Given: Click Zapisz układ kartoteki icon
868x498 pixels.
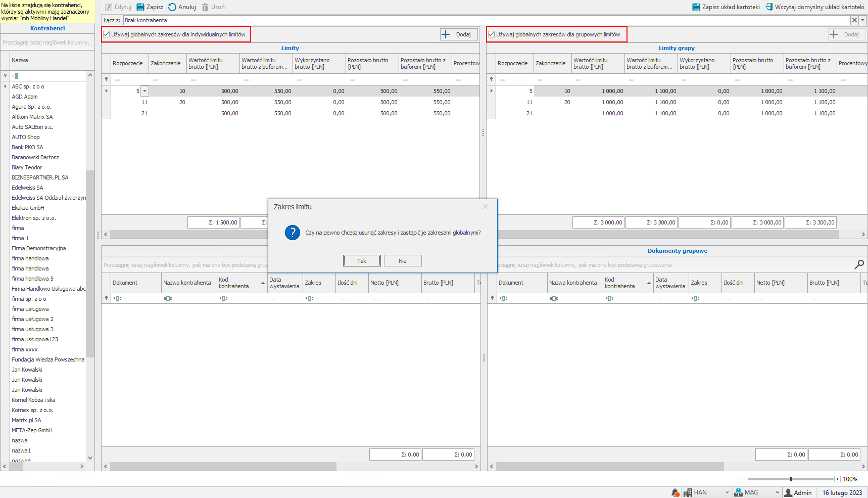Looking at the screenshot, I should coord(696,7).
